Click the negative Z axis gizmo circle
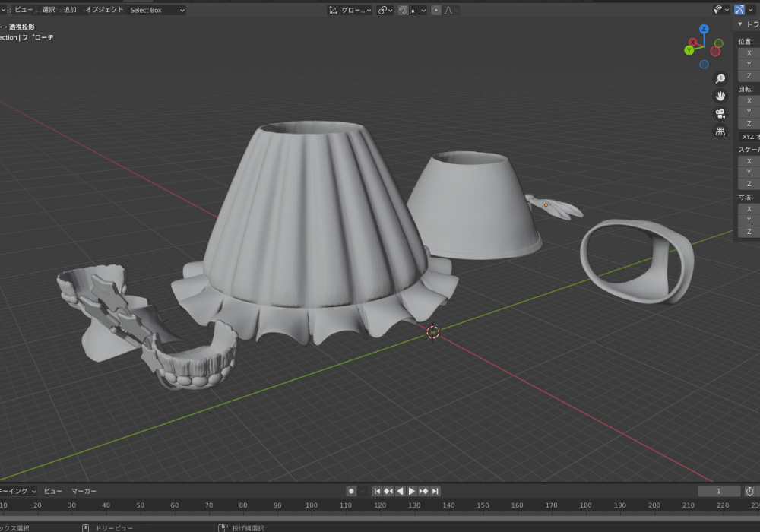This screenshot has height=532, width=760. [x=704, y=65]
